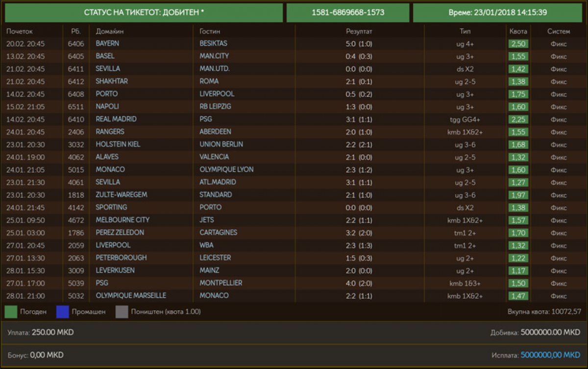Image resolution: width=588 pixels, height=369 pixels.
Task: Click away team MAINZ
Action: pyautogui.click(x=209, y=271)
